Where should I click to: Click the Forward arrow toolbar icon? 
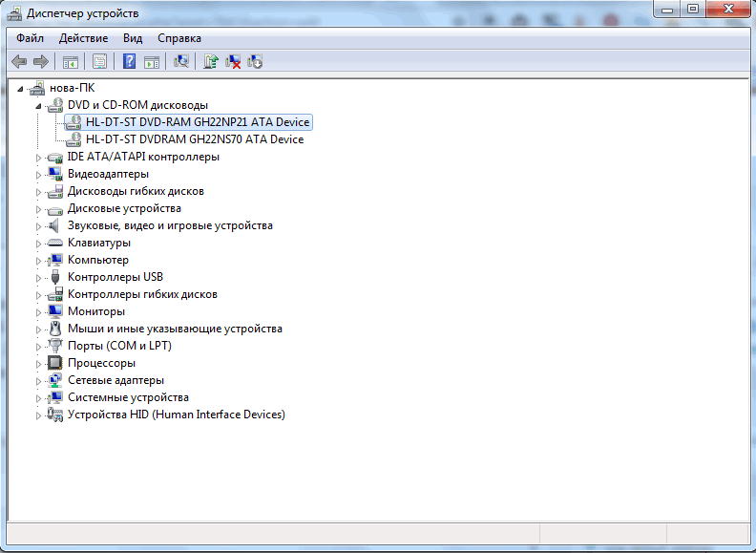click(41, 62)
